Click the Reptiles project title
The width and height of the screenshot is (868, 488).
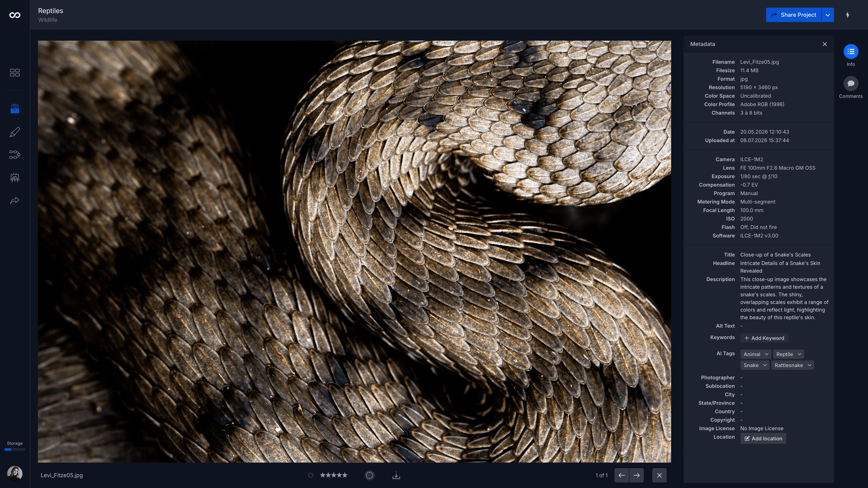(51, 11)
